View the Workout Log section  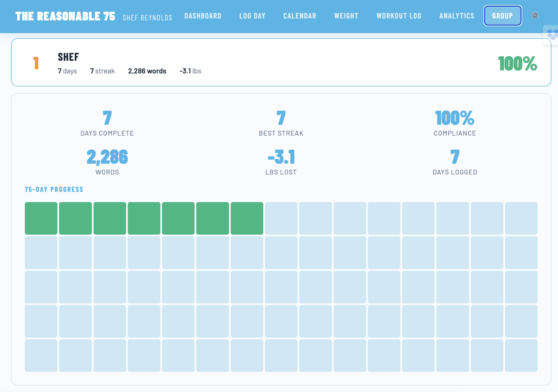(399, 16)
